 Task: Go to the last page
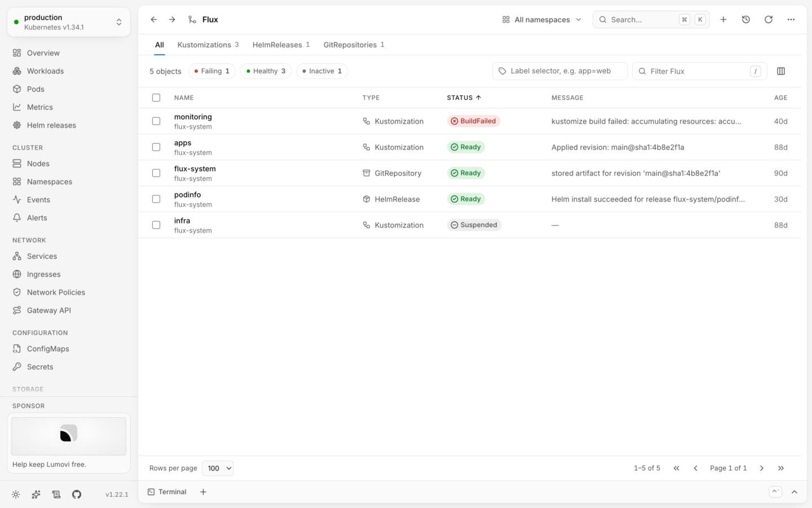781,468
